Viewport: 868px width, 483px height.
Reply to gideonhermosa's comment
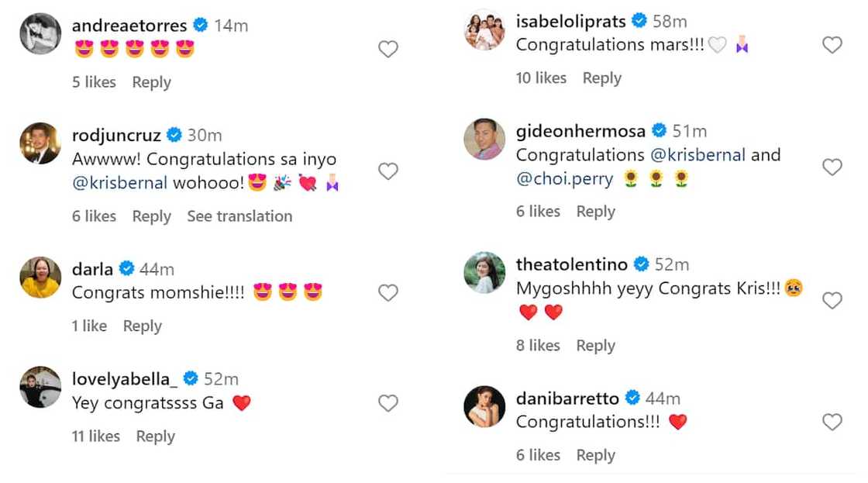click(595, 212)
